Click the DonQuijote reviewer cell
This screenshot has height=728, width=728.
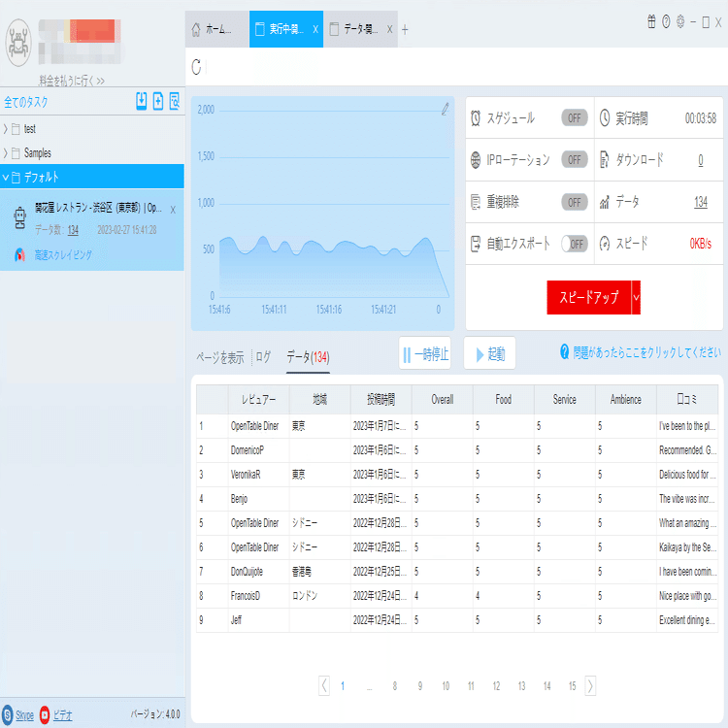click(258, 572)
